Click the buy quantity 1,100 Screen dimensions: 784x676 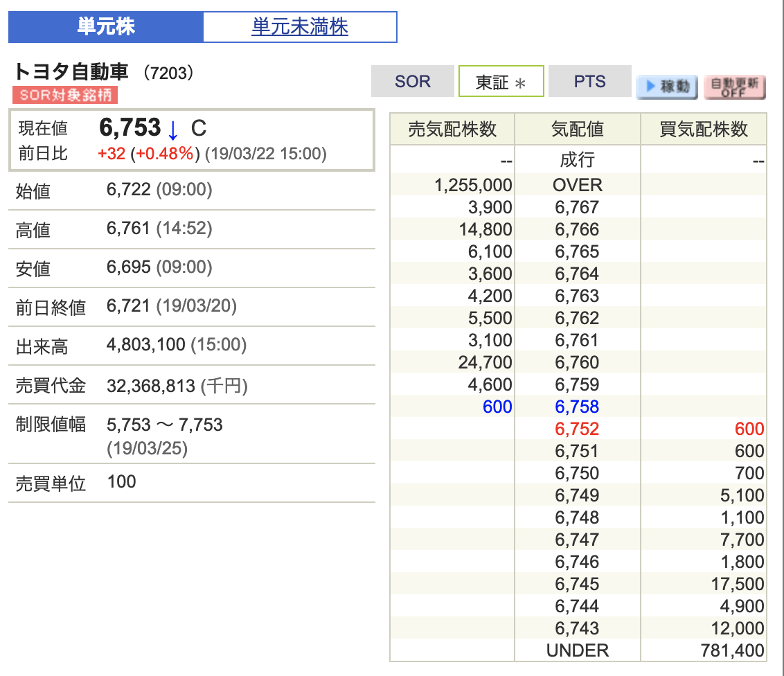pyautogui.click(x=742, y=517)
